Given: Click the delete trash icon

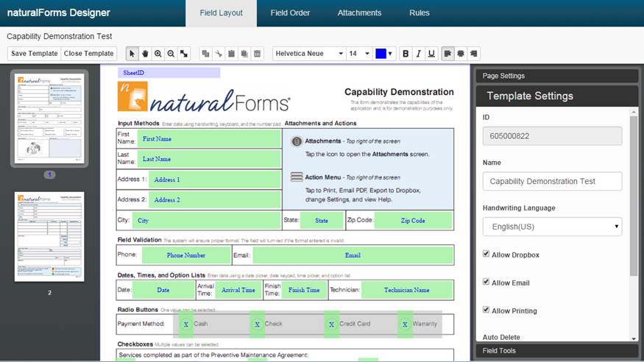Looking at the screenshot, I should click(257, 54).
